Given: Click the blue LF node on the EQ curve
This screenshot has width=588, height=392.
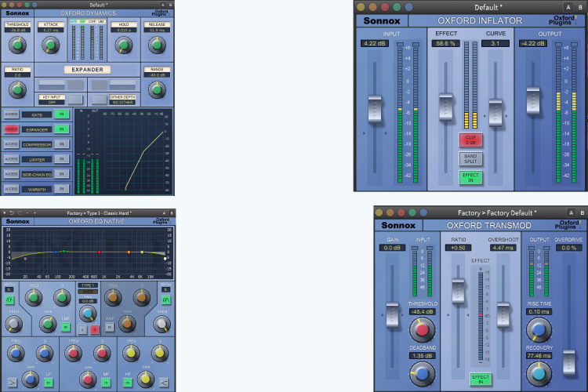Looking at the screenshot, I should point(56,252).
